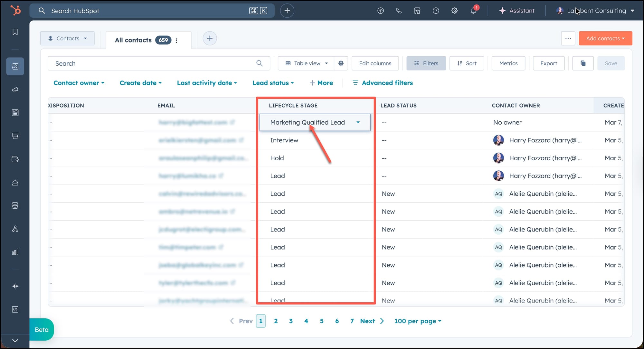The image size is (644, 349).
Task: Open the marketplace store icon
Action: [417, 11]
